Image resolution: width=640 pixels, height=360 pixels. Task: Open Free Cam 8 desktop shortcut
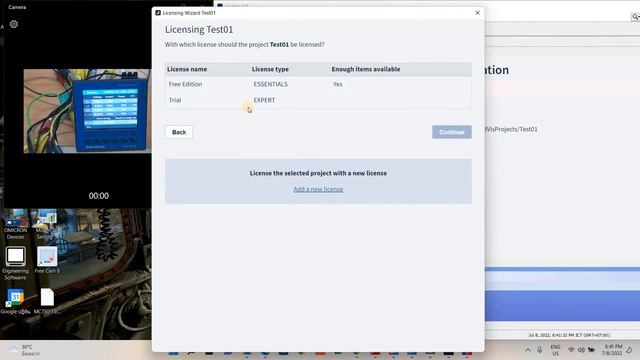click(47, 260)
